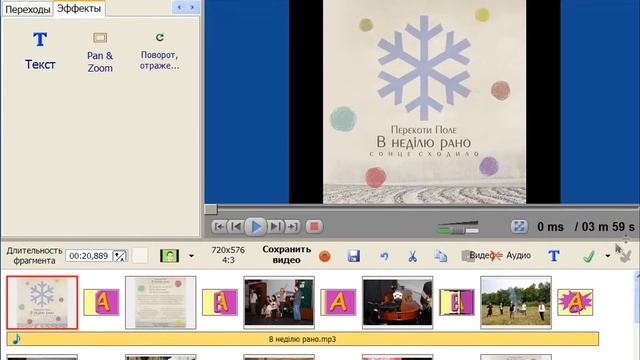This screenshot has width=640, height=360.
Task: Open the burst-shaped fifth transition icon
Action: pyautogui.click(x=575, y=302)
